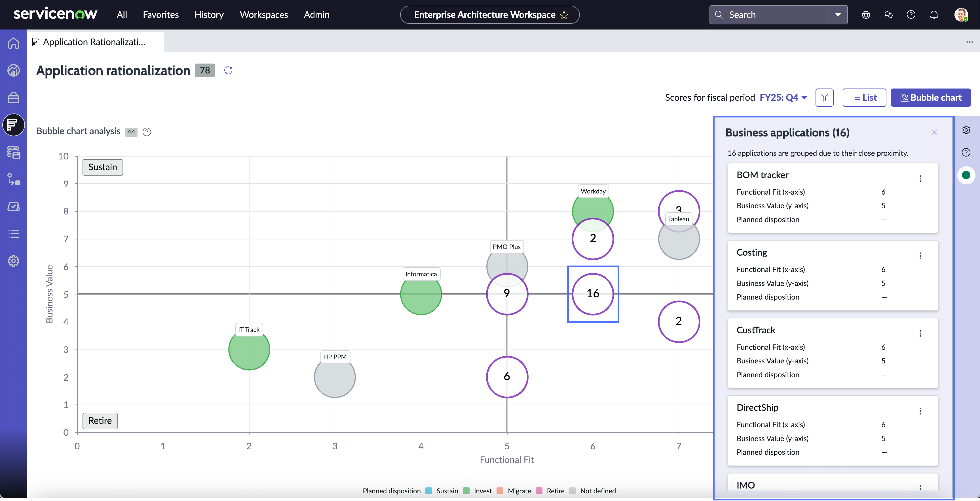Select the Workday bubble
Screen dimensions: 980x501
[593, 208]
